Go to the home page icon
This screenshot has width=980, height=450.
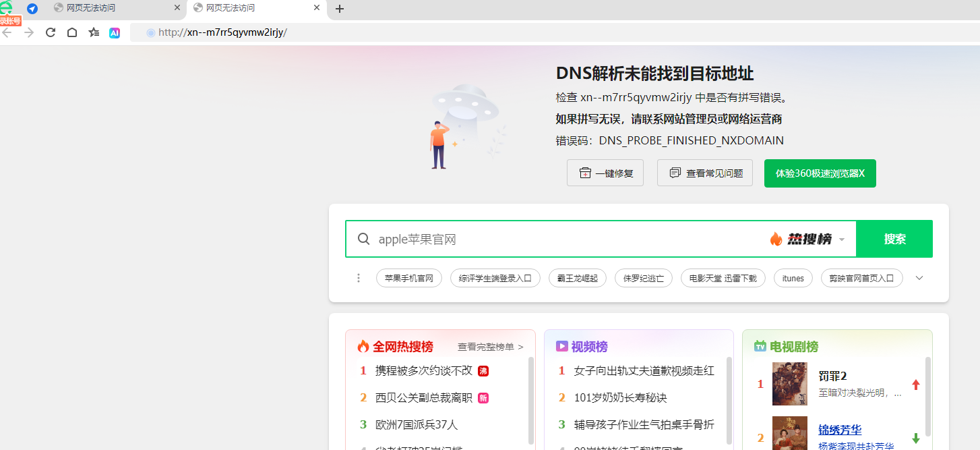72,32
